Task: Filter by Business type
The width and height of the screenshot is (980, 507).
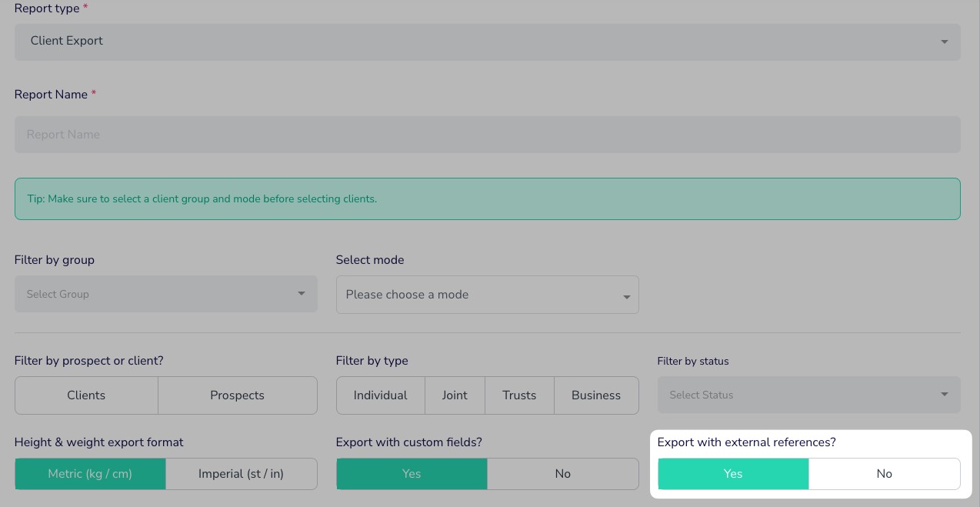Action: (596, 395)
